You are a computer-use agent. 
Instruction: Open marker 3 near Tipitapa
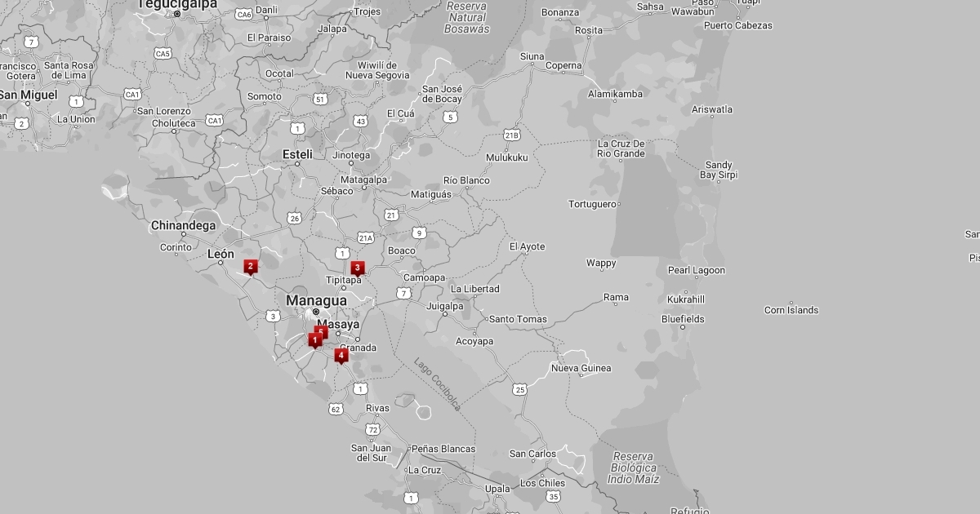(x=357, y=268)
